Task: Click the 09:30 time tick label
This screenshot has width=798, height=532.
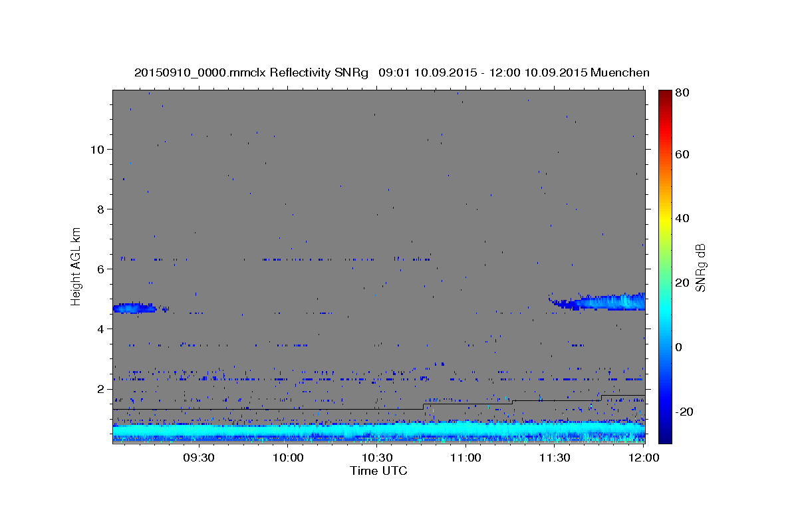Action: 199,458
